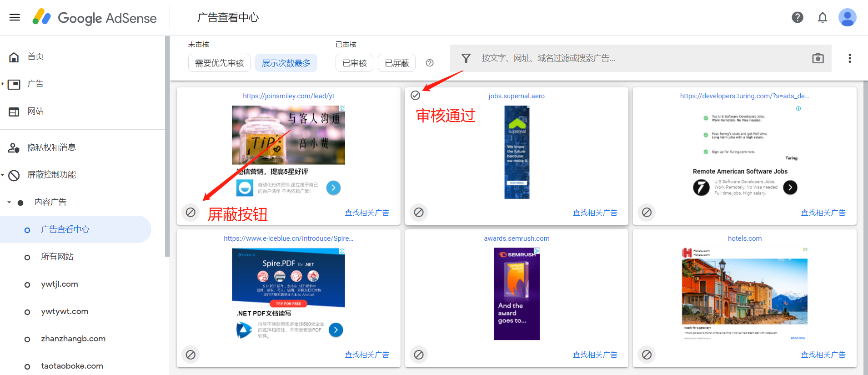
Task: Open 所有网站 in the sidebar
Action: click(x=57, y=257)
